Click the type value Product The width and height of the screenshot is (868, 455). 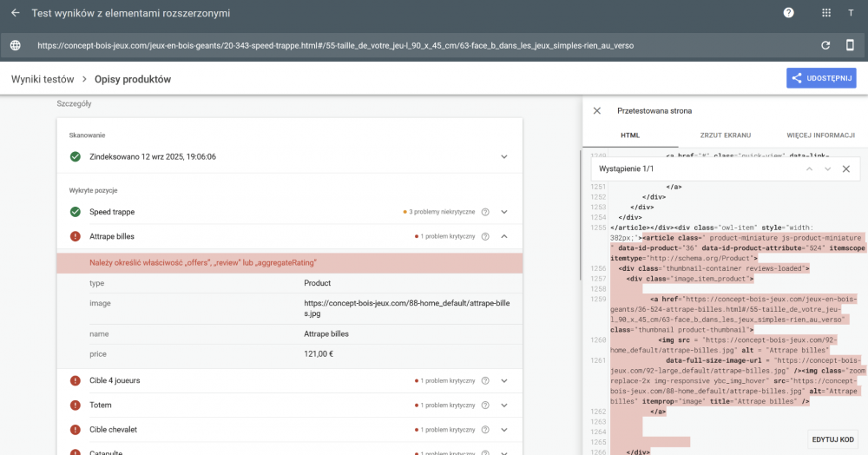[x=317, y=283]
